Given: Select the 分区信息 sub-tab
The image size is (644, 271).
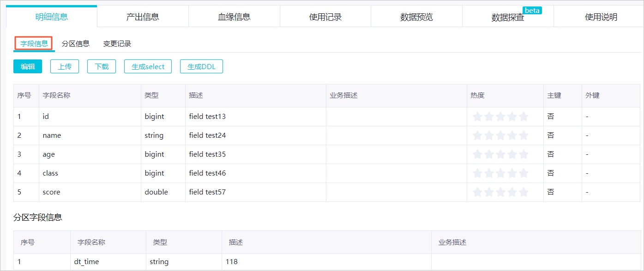Looking at the screenshot, I should point(76,44).
